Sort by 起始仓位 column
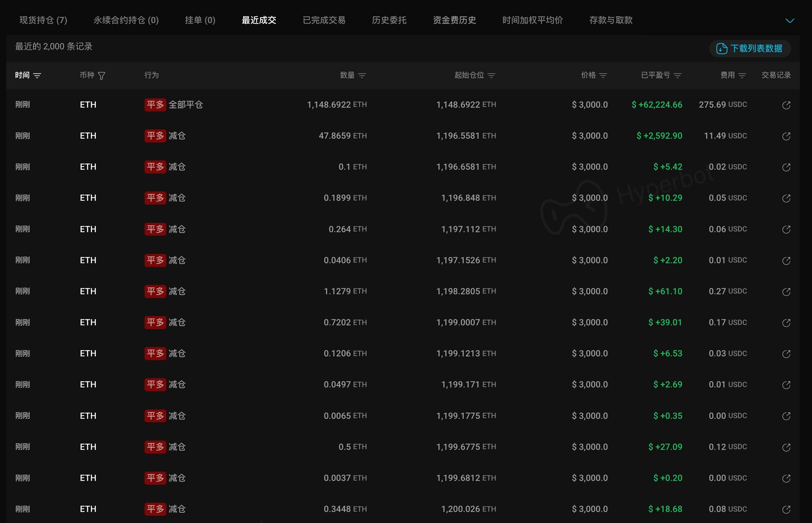812x523 pixels. tap(491, 76)
